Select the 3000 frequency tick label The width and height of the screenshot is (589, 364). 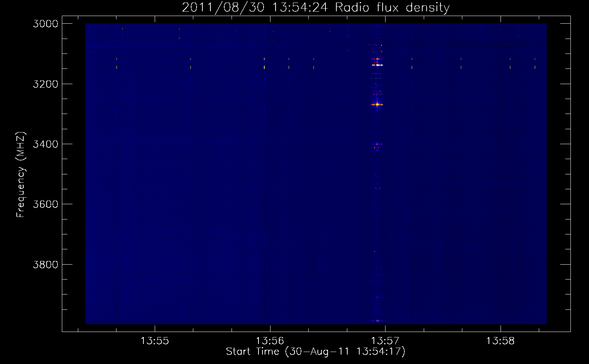pyautogui.click(x=46, y=24)
